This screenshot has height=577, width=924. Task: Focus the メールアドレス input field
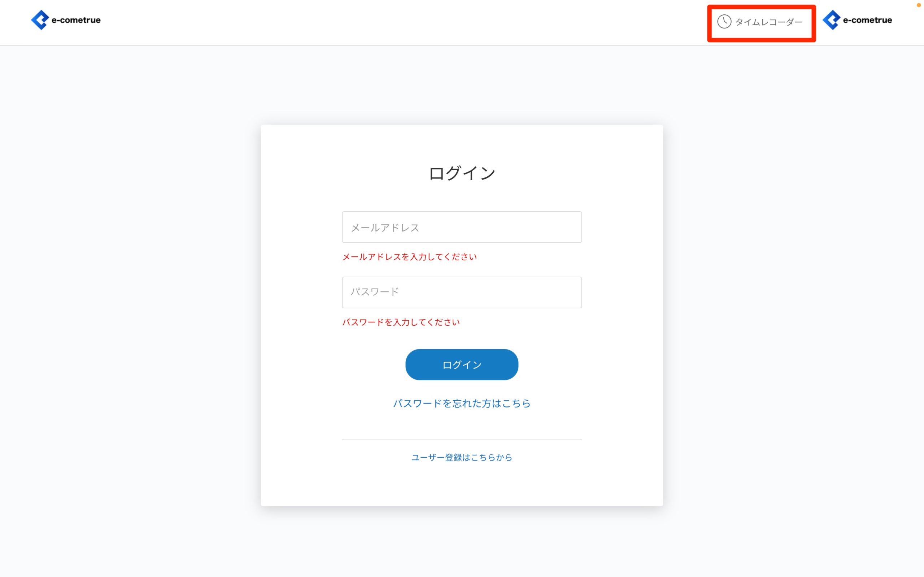(x=462, y=227)
